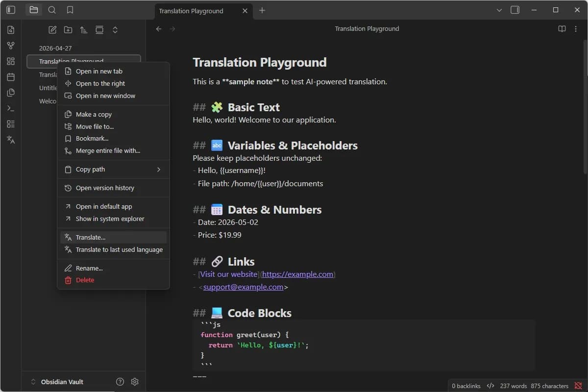
Task: Open daily note calendar ribbon icon
Action: coord(11,77)
